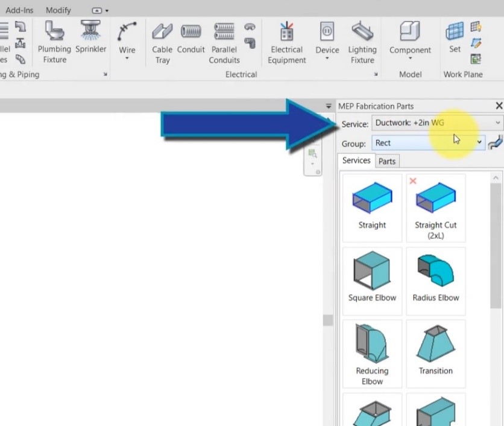504x426 pixels.
Task: Switch to the Parts tab
Action: pyautogui.click(x=386, y=161)
